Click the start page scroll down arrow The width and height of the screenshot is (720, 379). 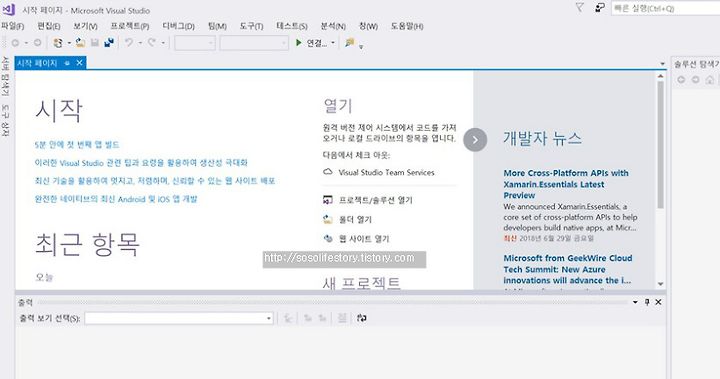(x=660, y=284)
